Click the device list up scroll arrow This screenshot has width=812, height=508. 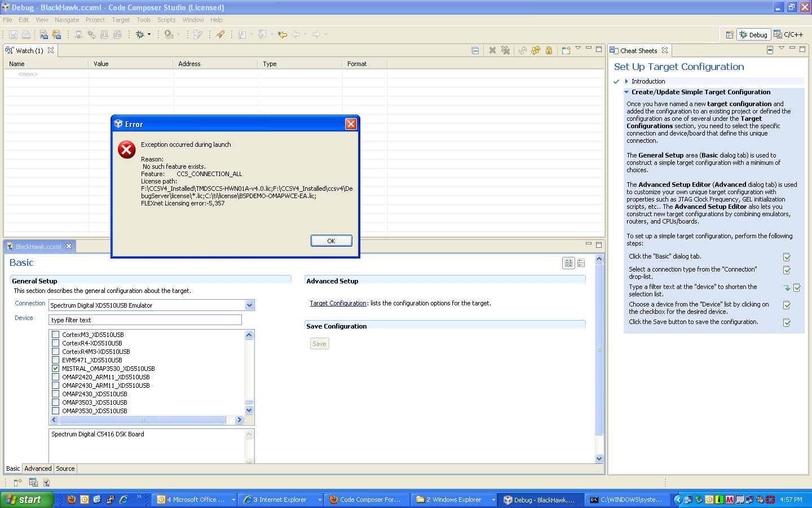[249, 335]
